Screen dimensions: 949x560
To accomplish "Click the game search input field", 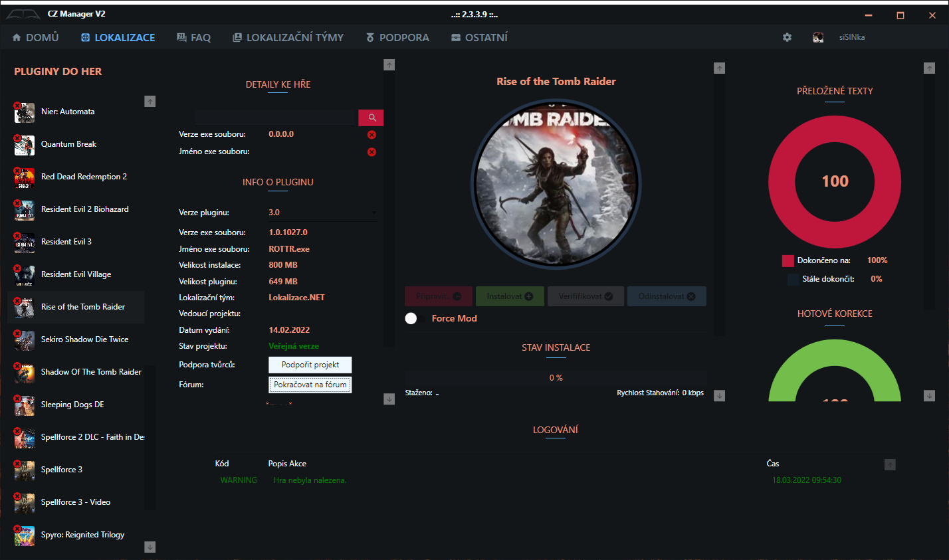I will (268, 118).
